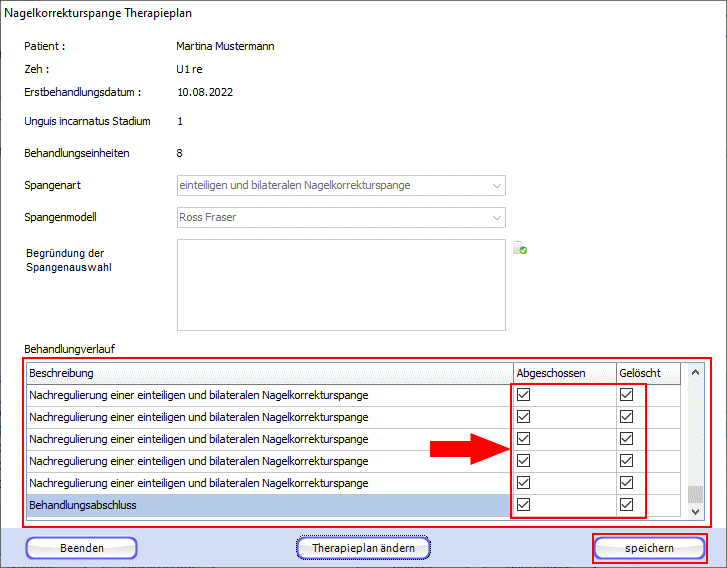The height and width of the screenshot is (568, 727).
Task: Click the Abgeschossen column header
Action: pyautogui.click(x=563, y=373)
